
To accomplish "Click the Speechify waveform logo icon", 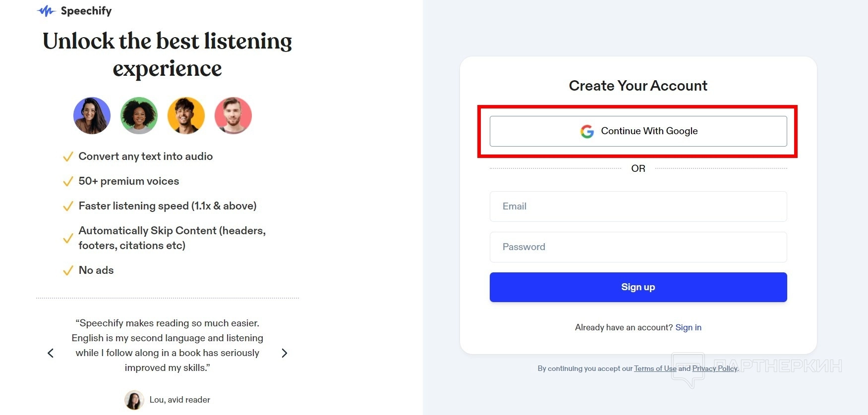I will point(46,11).
